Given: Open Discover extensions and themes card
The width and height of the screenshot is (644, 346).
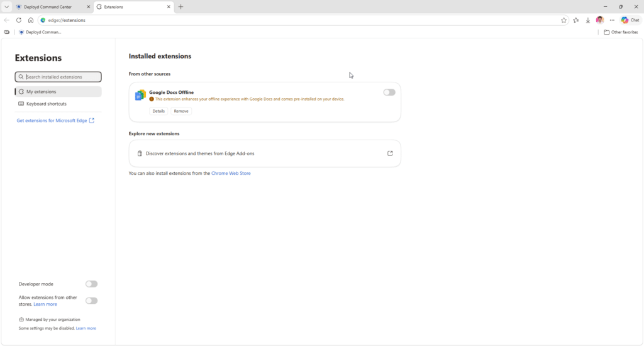Looking at the screenshot, I should click(x=265, y=153).
